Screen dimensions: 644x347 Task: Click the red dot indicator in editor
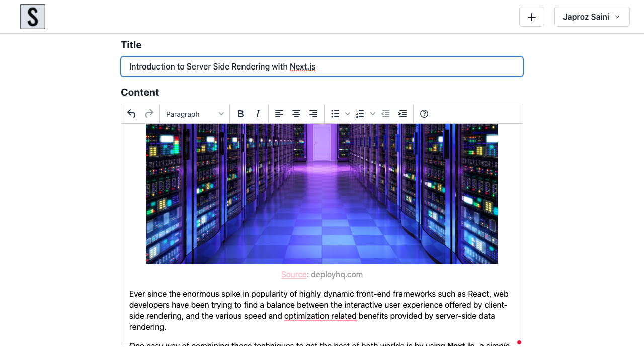[519, 342]
